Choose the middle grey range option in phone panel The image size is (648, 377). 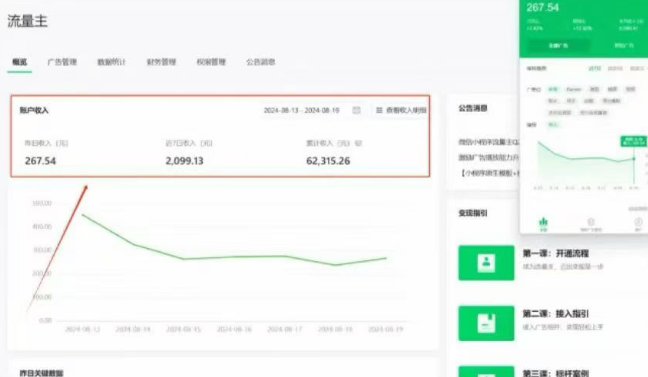coord(615,69)
